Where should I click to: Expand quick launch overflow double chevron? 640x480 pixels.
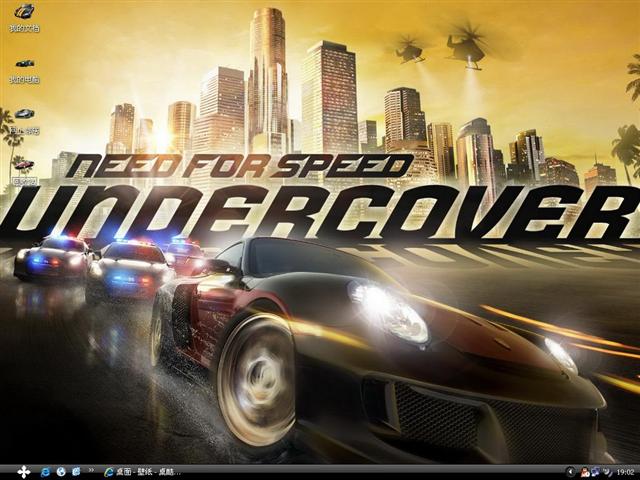pos(91,470)
